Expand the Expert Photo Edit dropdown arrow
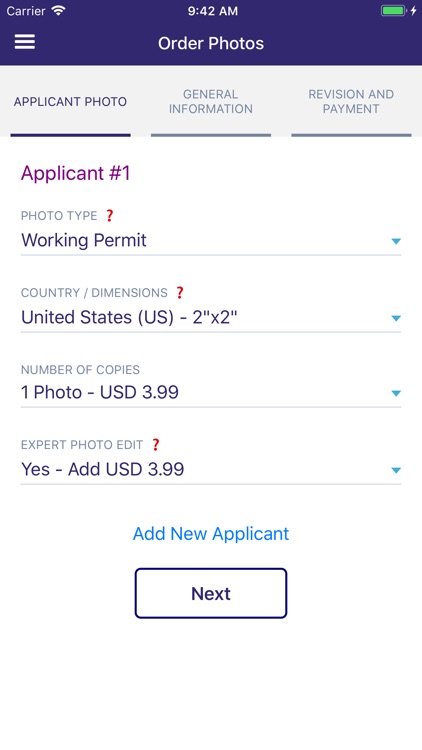 (396, 470)
